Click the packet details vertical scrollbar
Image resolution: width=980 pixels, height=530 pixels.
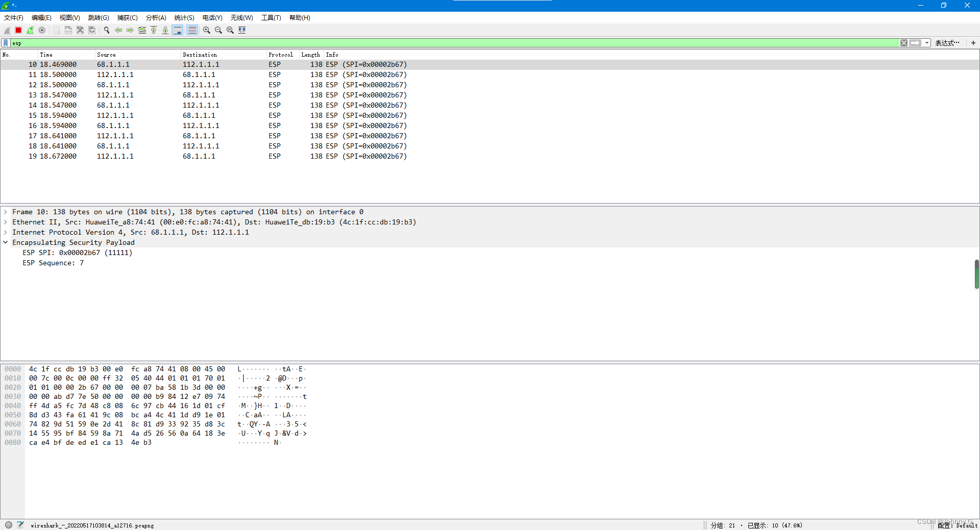(x=976, y=274)
